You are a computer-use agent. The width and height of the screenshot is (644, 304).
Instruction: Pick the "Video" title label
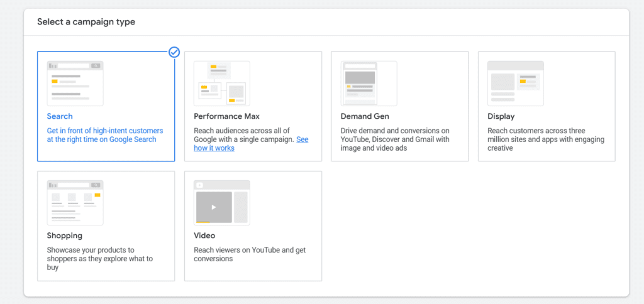coord(204,236)
